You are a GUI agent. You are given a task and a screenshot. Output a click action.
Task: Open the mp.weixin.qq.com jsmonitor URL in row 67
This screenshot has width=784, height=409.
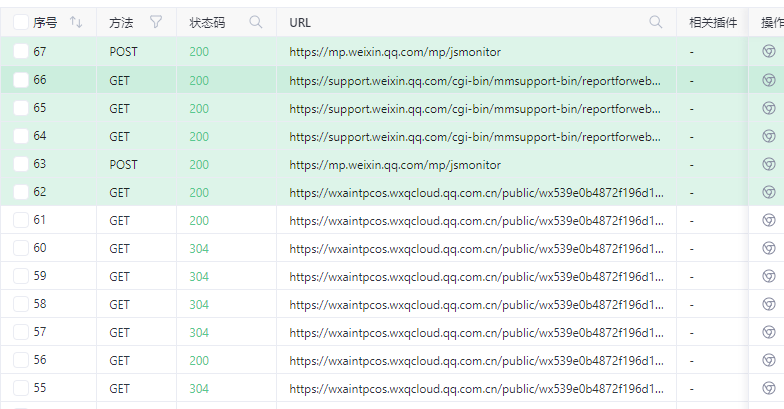pos(395,52)
